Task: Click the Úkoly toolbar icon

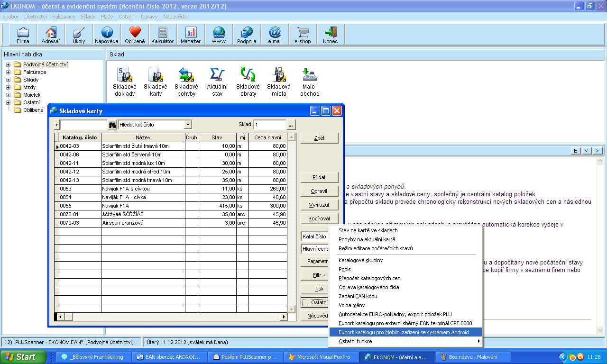Action: [79, 35]
